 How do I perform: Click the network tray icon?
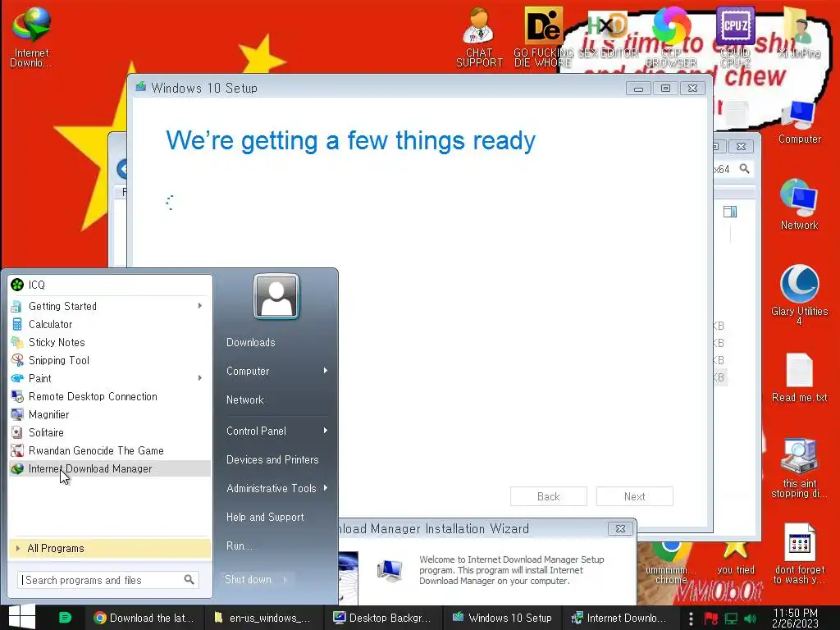(x=731, y=619)
